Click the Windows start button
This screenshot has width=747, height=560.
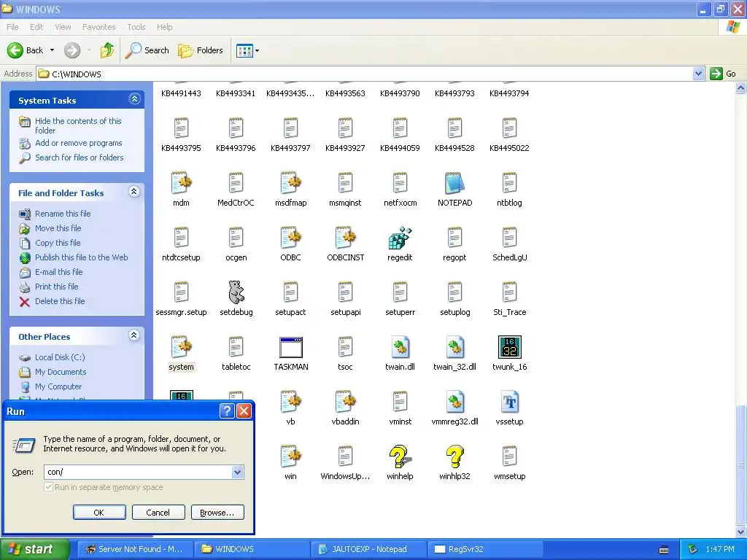pyautogui.click(x=34, y=549)
